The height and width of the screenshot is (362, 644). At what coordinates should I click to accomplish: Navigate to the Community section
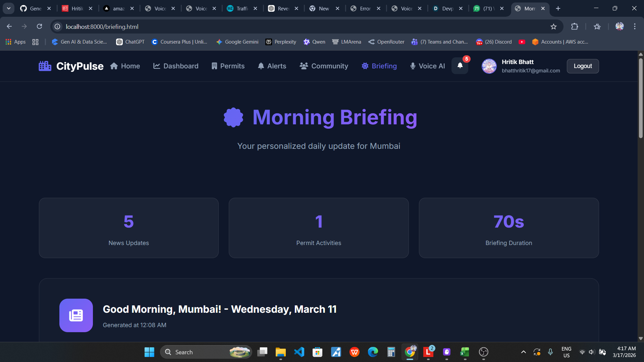click(x=324, y=66)
